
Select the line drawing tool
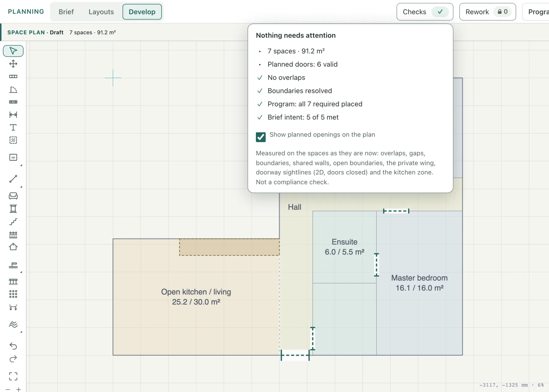pyautogui.click(x=13, y=179)
